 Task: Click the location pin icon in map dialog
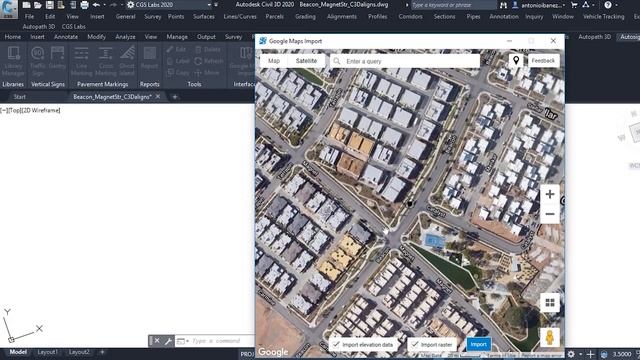(x=516, y=60)
